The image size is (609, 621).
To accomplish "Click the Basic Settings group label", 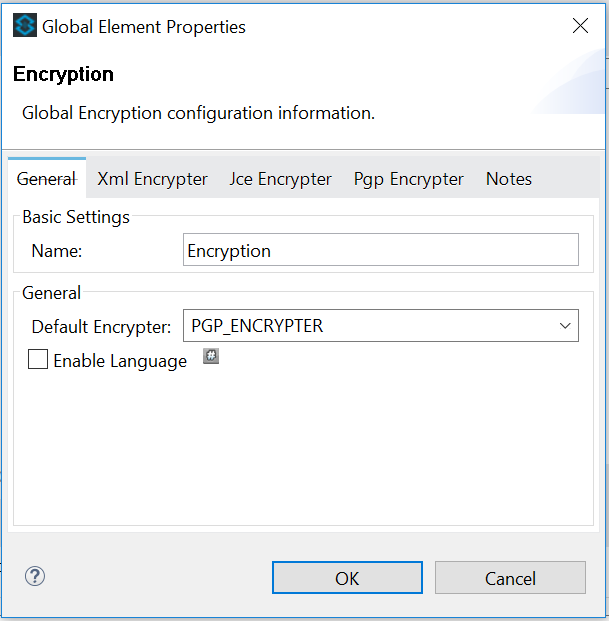I will (x=76, y=217).
